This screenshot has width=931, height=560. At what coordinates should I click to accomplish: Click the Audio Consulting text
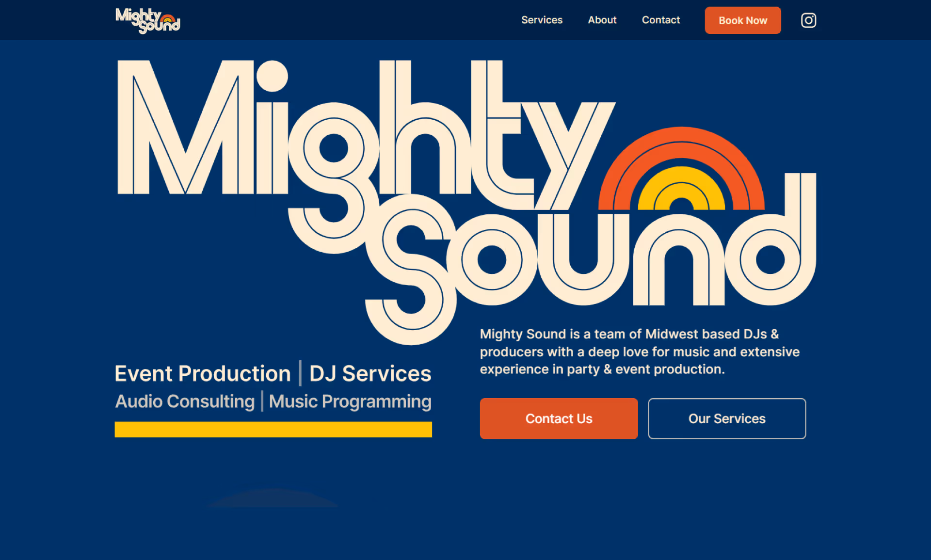pos(185,401)
